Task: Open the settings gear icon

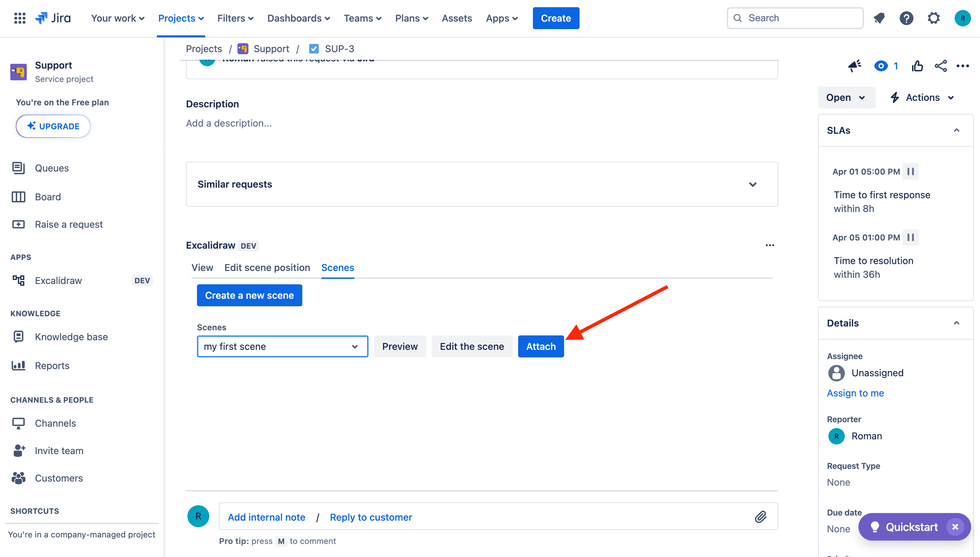Action: [x=934, y=18]
